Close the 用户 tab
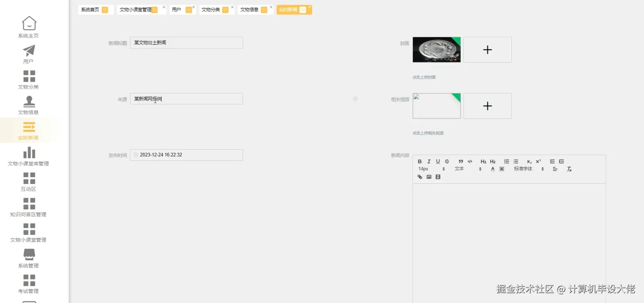 (193, 7)
